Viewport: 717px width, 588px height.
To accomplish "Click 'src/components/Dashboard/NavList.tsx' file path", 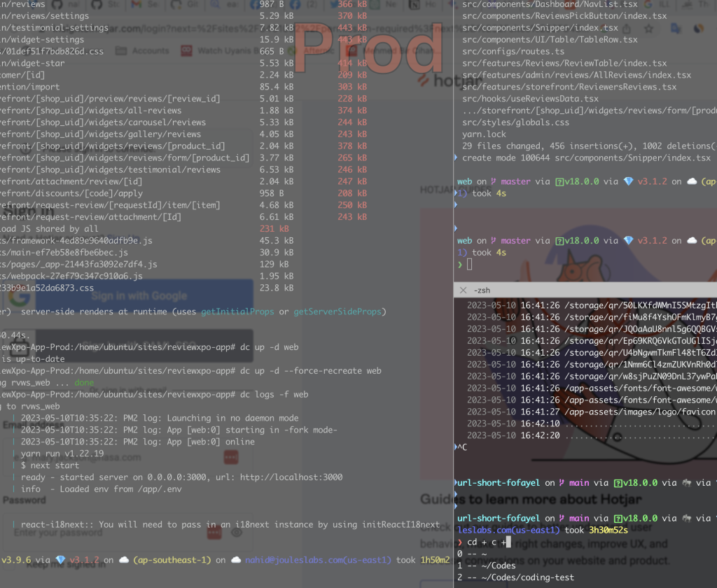I will pyautogui.click(x=550, y=4).
